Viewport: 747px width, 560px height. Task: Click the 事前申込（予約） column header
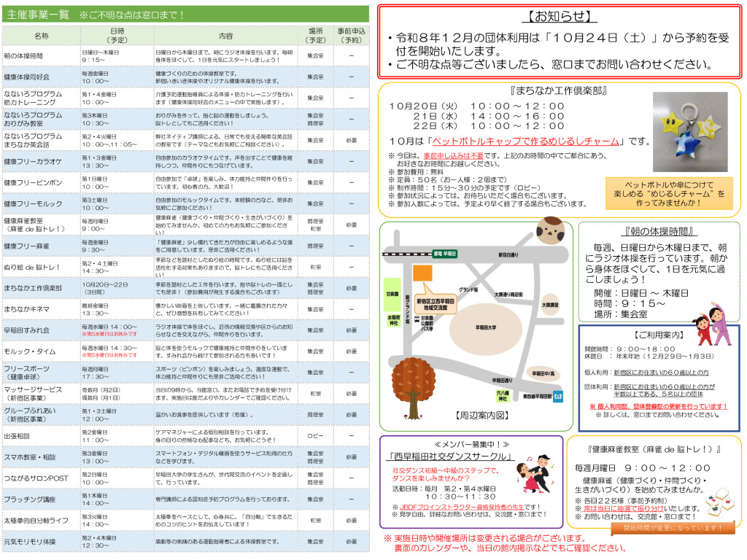click(x=352, y=36)
